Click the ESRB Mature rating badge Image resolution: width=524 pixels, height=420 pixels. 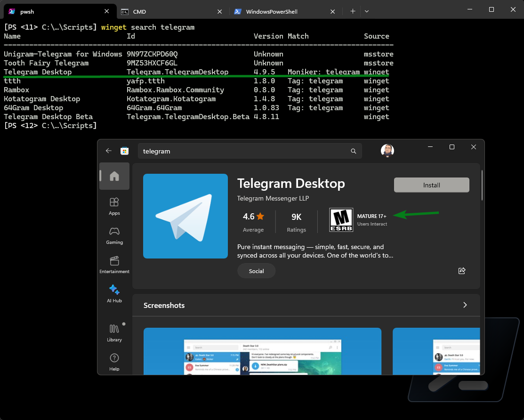click(x=341, y=220)
